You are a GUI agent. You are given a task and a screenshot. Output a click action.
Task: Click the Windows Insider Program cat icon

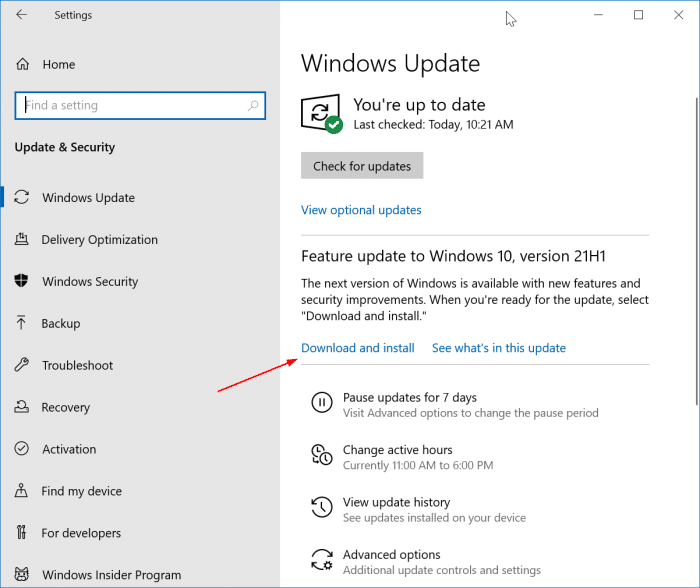[x=21, y=574]
